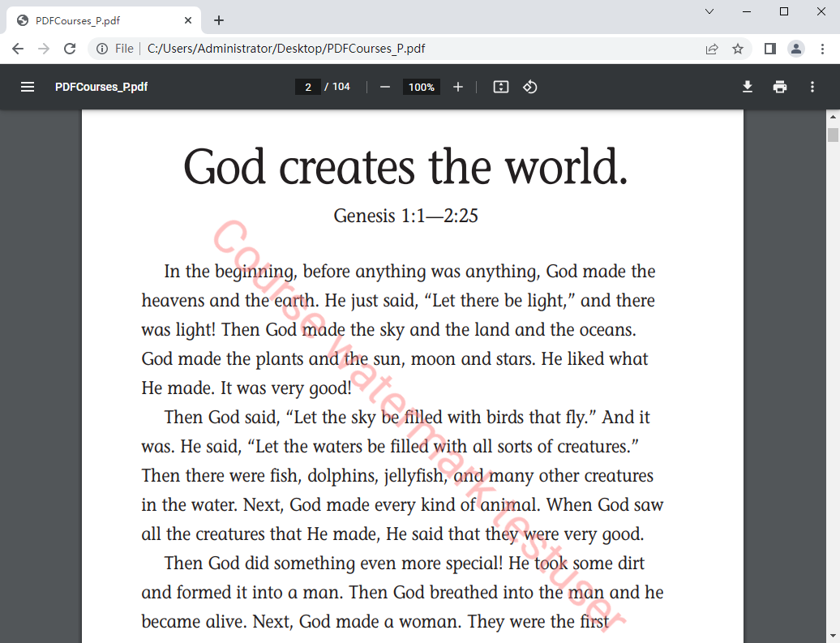Open Chrome's three-dot main menu
Screen dimensions: 840x643
point(822,49)
